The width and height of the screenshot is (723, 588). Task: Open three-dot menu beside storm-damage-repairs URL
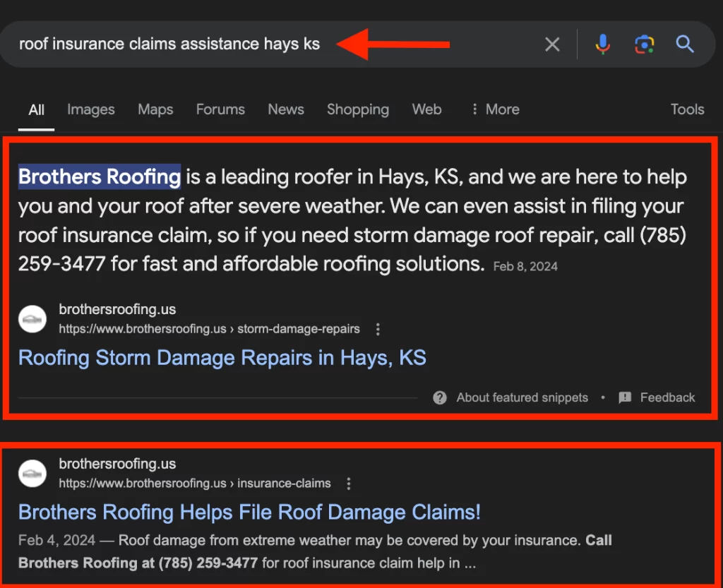coord(378,329)
